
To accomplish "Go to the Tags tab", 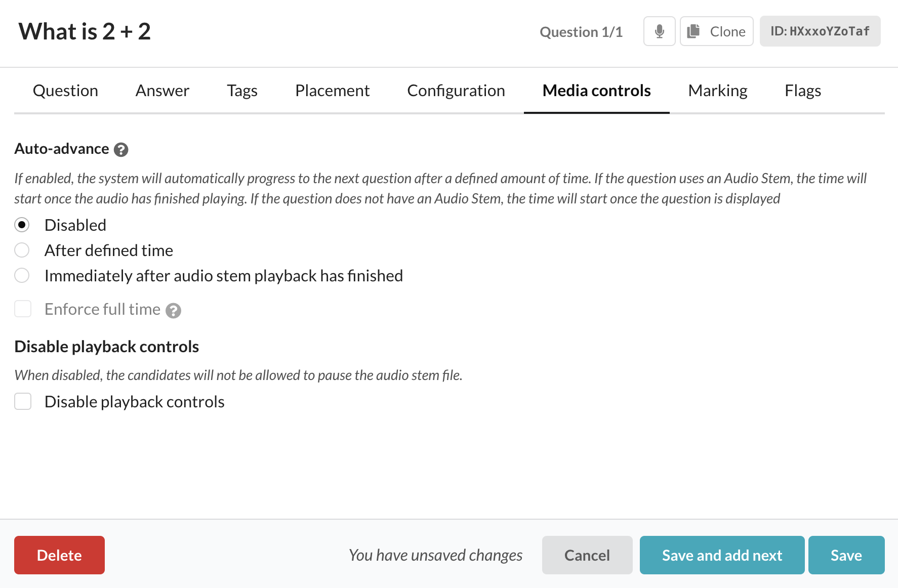I will (x=242, y=91).
